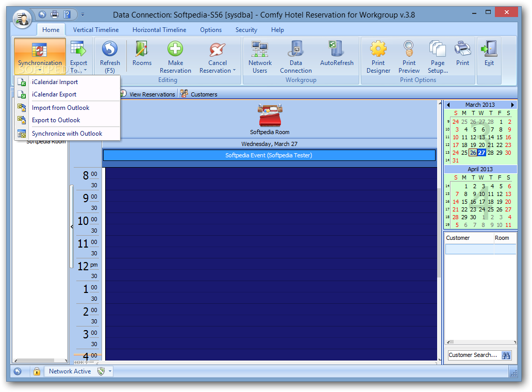532x392 pixels.
Task: Open Print Preview
Action: click(x=409, y=57)
